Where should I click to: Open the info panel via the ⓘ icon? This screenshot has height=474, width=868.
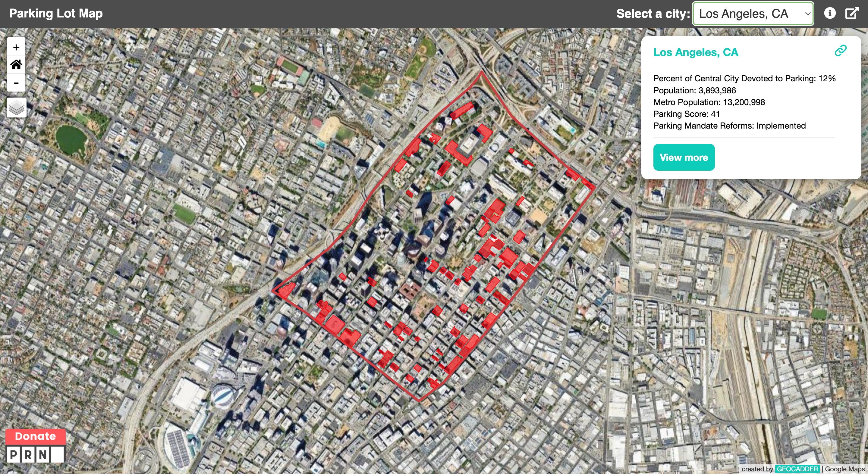(830, 14)
